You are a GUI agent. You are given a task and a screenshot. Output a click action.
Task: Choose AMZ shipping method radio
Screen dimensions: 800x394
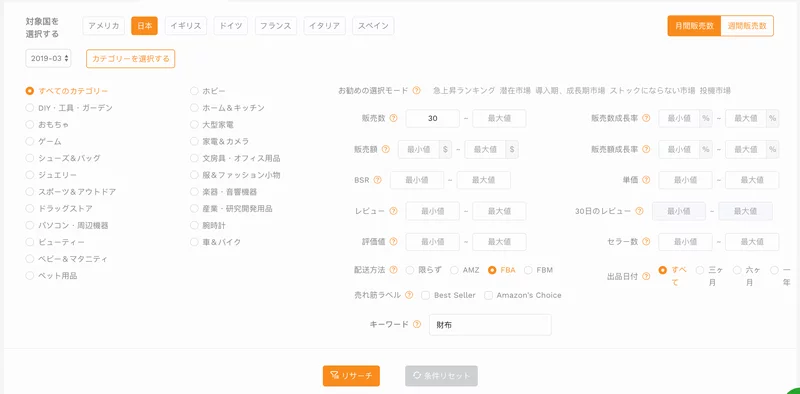click(454, 270)
